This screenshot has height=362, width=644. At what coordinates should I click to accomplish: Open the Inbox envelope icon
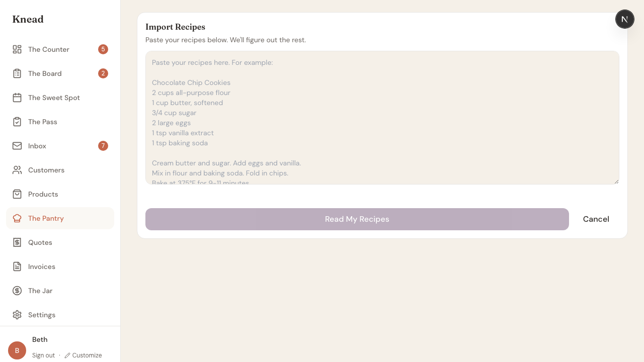17,146
